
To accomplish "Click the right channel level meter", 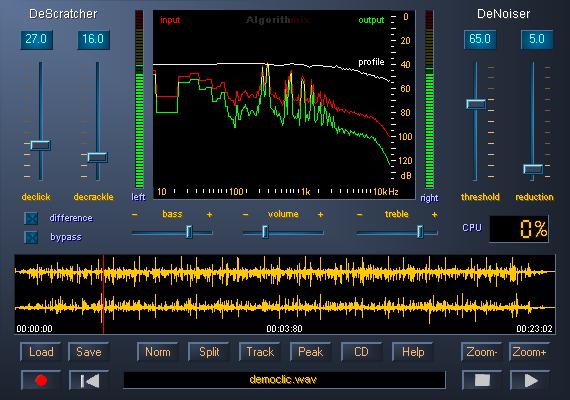I will coord(429,99).
